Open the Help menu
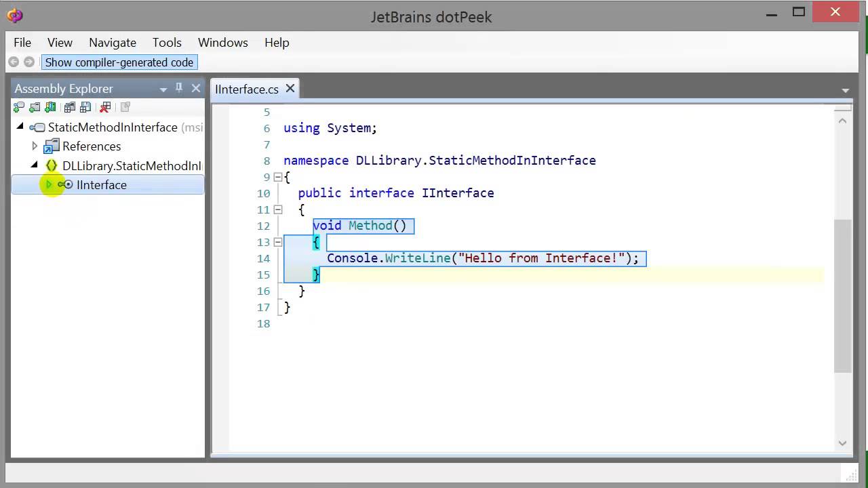This screenshot has height=488, width=868. (x=277, y=42)
